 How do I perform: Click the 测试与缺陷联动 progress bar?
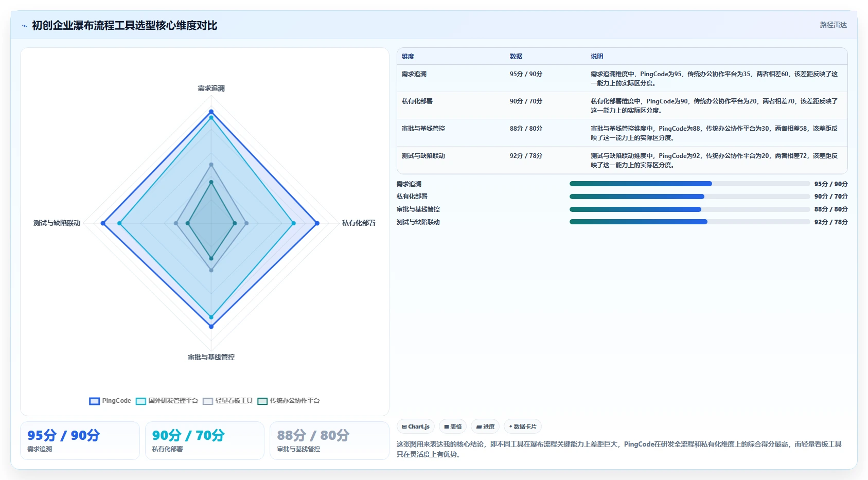[689, 222]
